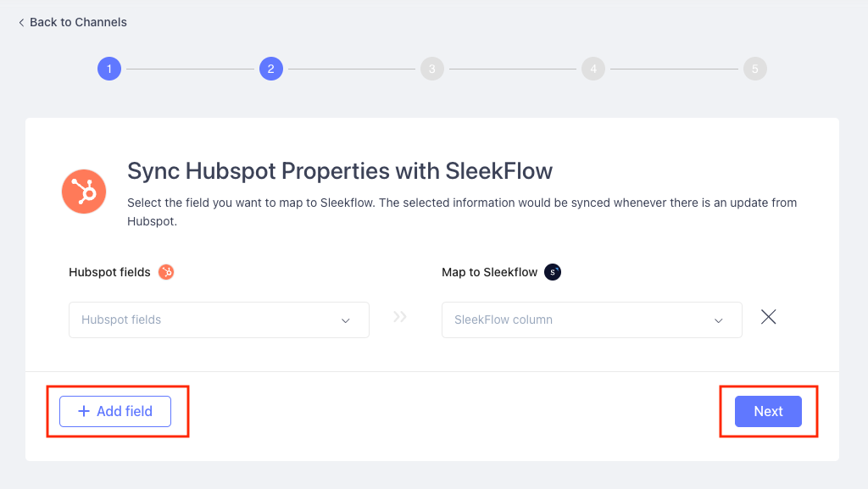Click the large orange HubSpot logo
Viewport: 868px width, 489px height.
click(x=84, y=192)
